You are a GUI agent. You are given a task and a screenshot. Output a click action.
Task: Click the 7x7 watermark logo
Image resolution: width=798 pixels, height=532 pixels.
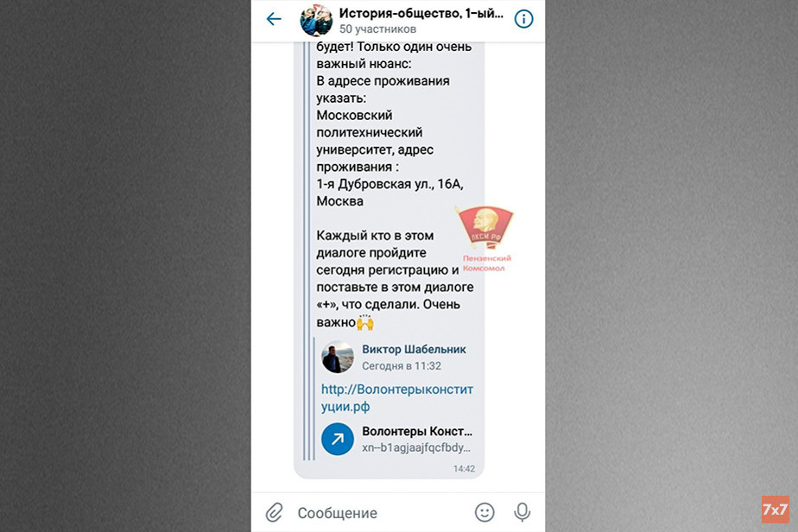(775, 510)
